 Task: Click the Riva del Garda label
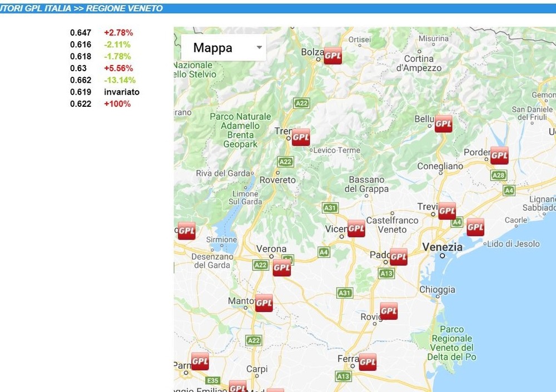point(223,173)
